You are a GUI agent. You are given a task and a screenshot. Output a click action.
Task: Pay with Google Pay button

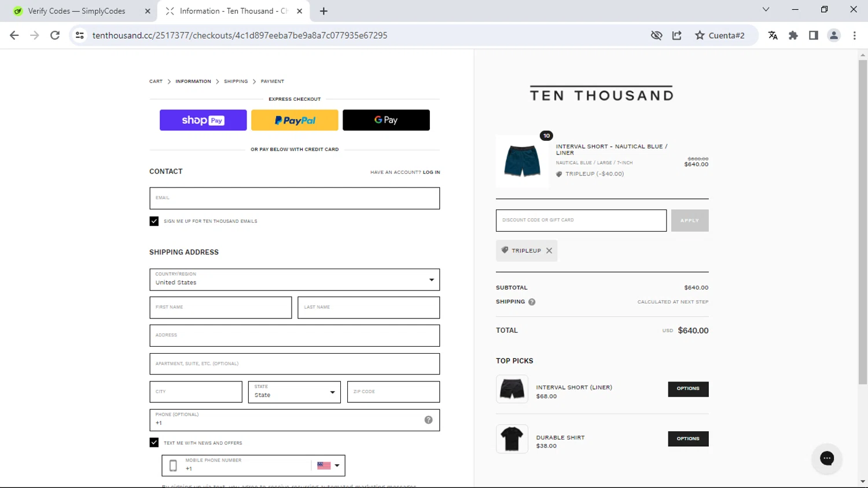pos(386,120)
